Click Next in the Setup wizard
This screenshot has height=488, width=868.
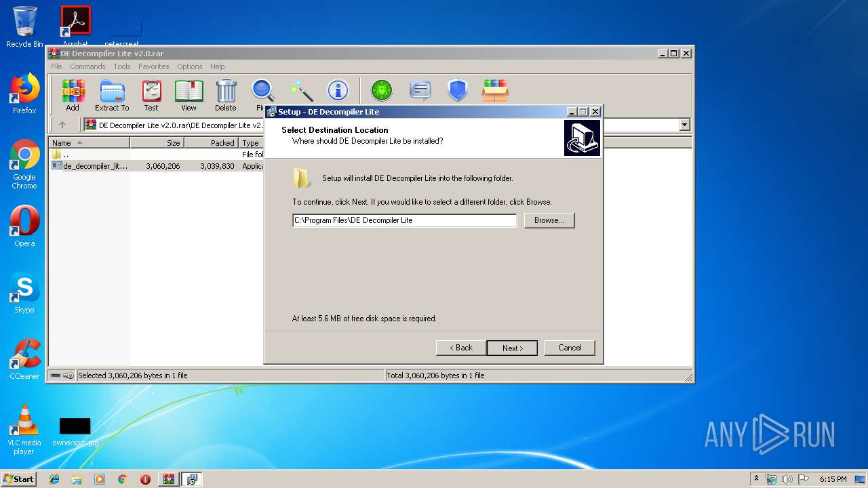(512, 348)
